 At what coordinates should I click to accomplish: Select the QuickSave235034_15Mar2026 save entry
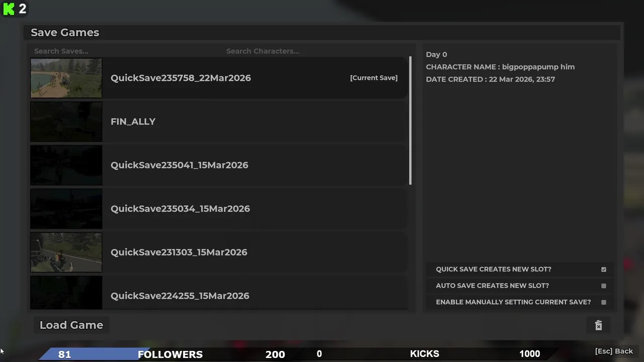218,209
